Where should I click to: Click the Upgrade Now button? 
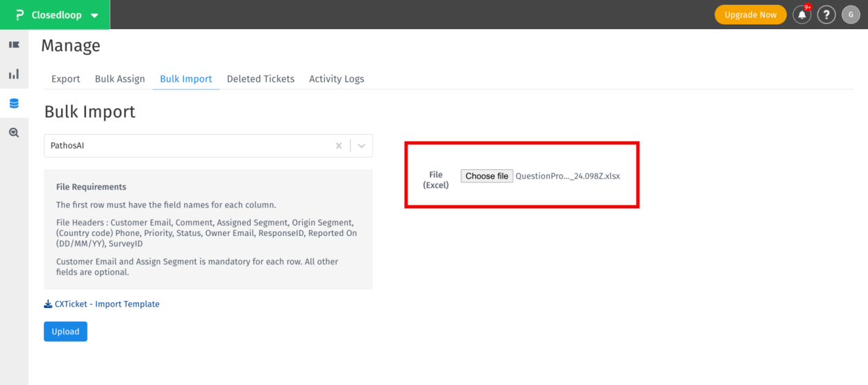tap(751, 15)
